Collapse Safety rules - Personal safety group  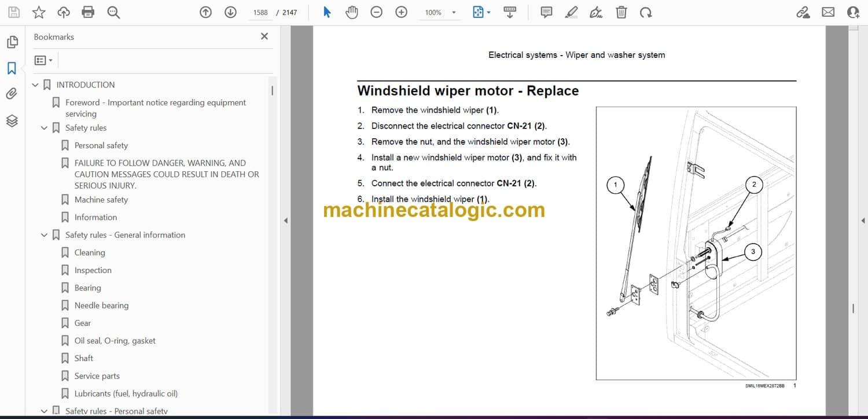[44, 411]
